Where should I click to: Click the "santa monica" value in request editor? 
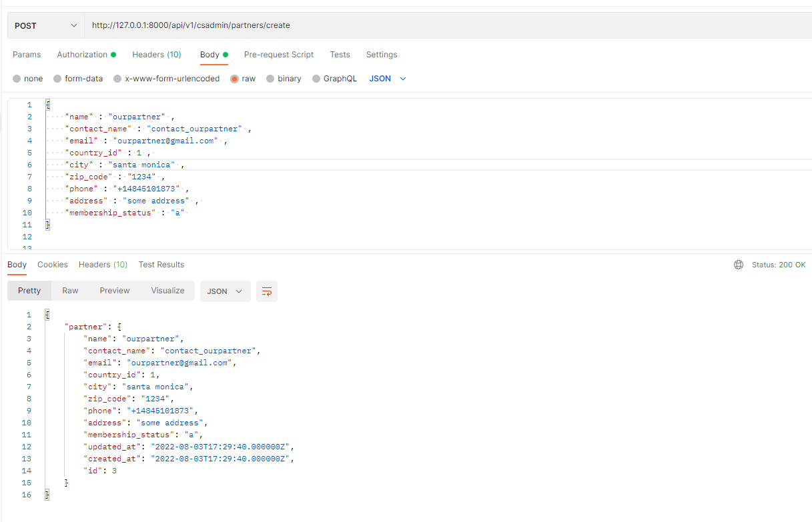pos(142,165)
